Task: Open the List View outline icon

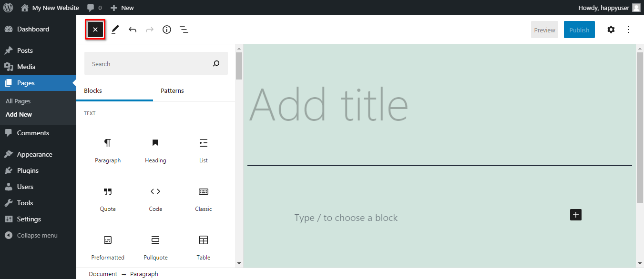Action: tap(184, 30)
